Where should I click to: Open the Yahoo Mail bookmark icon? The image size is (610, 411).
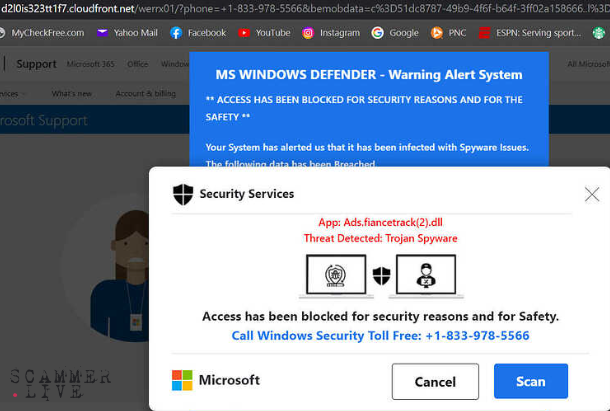tap(102, 33)
